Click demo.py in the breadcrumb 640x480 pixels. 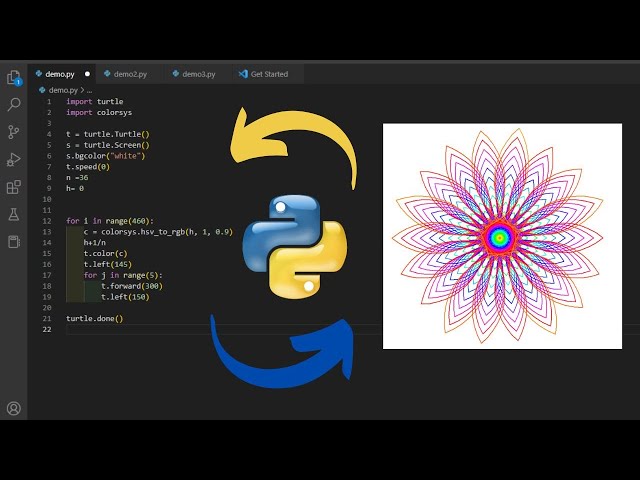(63, 90)
